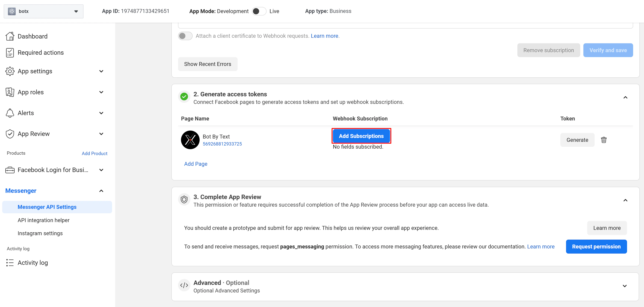Click the Activity log list icon
The image size is (644, 307).
[10, 263]
